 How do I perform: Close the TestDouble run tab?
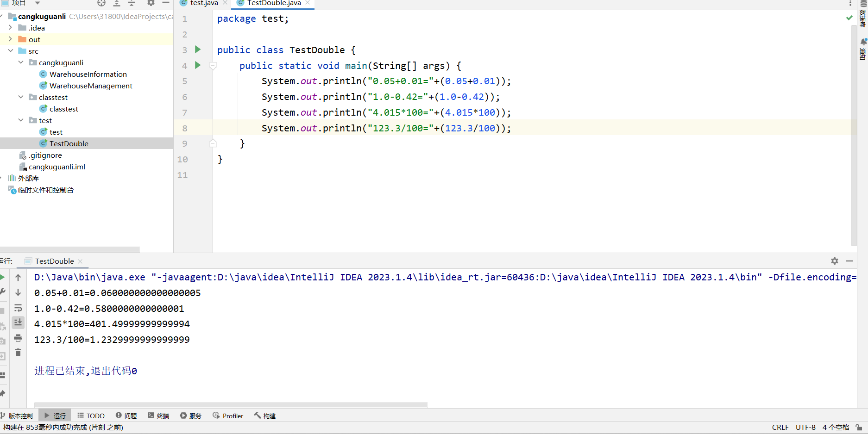coord(80,261)
